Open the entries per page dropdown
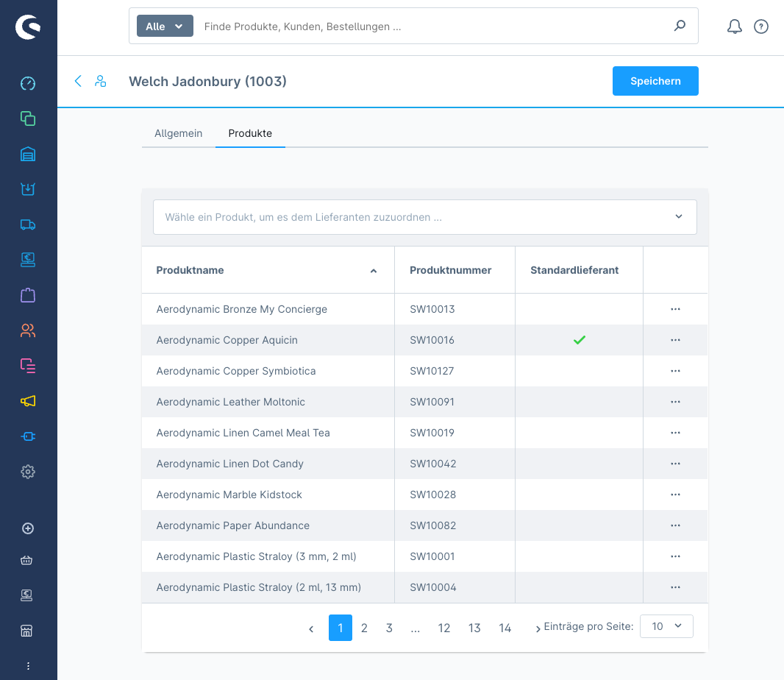784x680 pixels. [666, 626]
